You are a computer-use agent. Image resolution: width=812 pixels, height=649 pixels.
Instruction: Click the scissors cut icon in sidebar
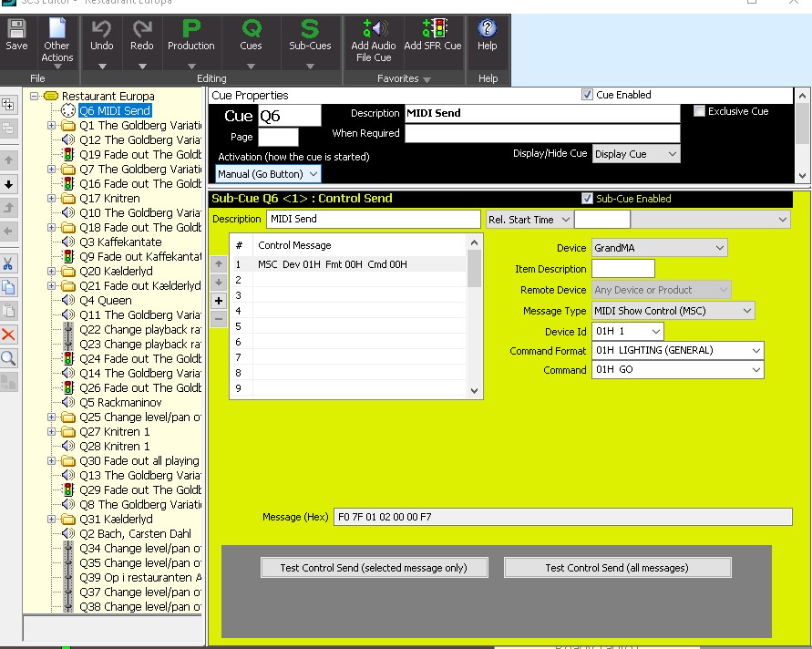pyautogui.click(x=9, y=263)
